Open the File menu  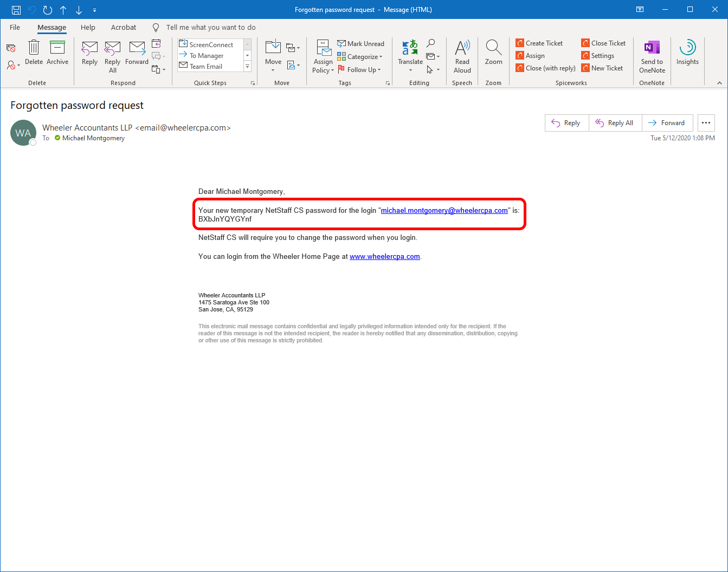pyautogui.click(x=15, y=27)
